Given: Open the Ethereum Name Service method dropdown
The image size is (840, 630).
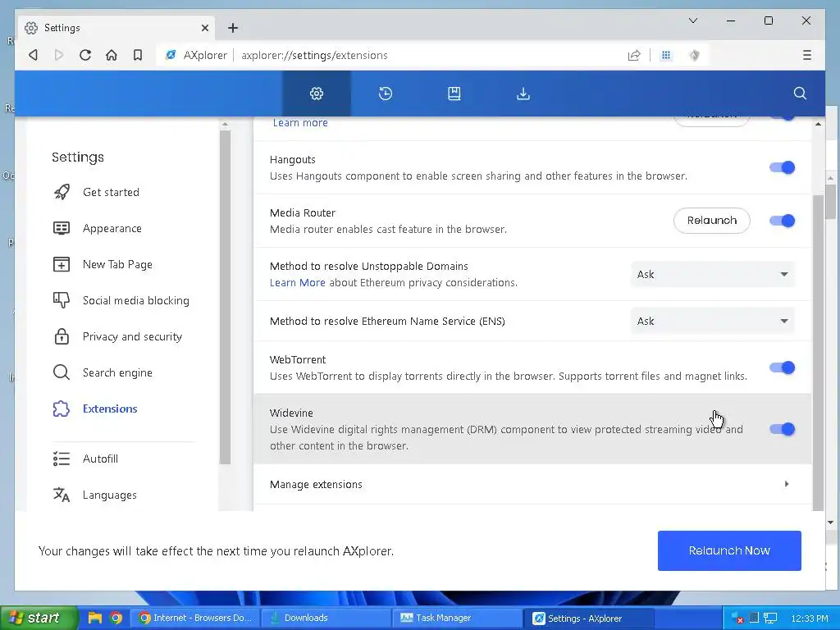Looking at the screenshot, I should pos(712,321).
